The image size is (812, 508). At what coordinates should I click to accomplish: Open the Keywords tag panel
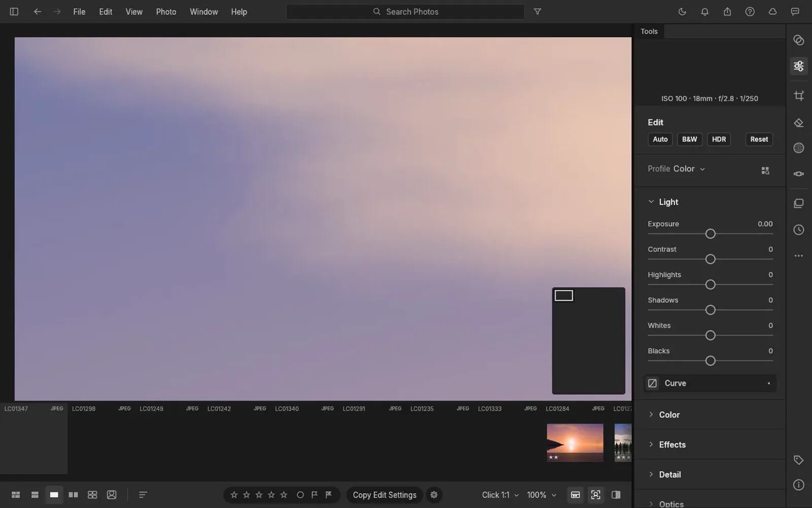[x=799, y=460]
